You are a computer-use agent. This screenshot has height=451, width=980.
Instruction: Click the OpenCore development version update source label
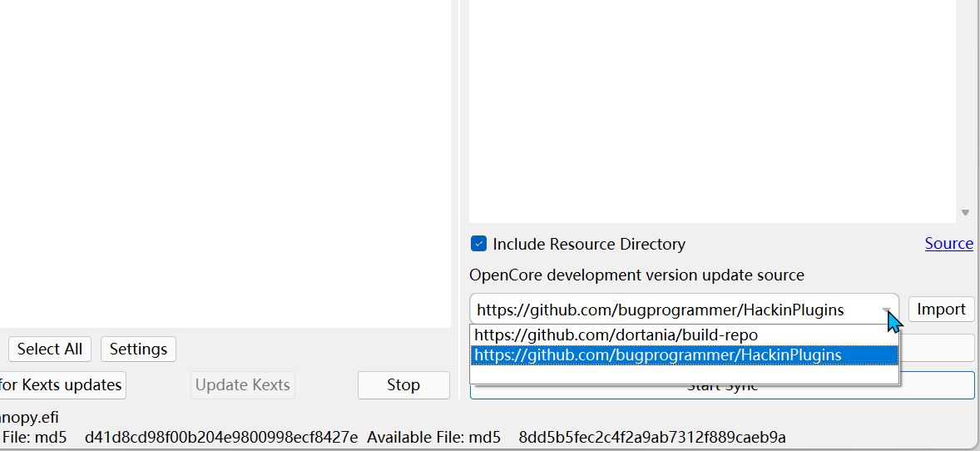click(x=637, y=275)
